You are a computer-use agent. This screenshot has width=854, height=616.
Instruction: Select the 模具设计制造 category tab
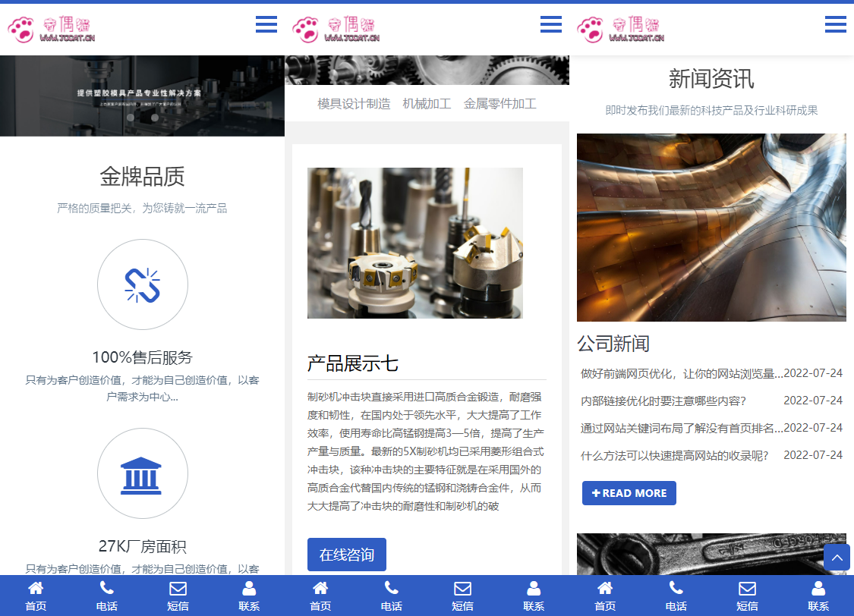[x=354, y=103]
